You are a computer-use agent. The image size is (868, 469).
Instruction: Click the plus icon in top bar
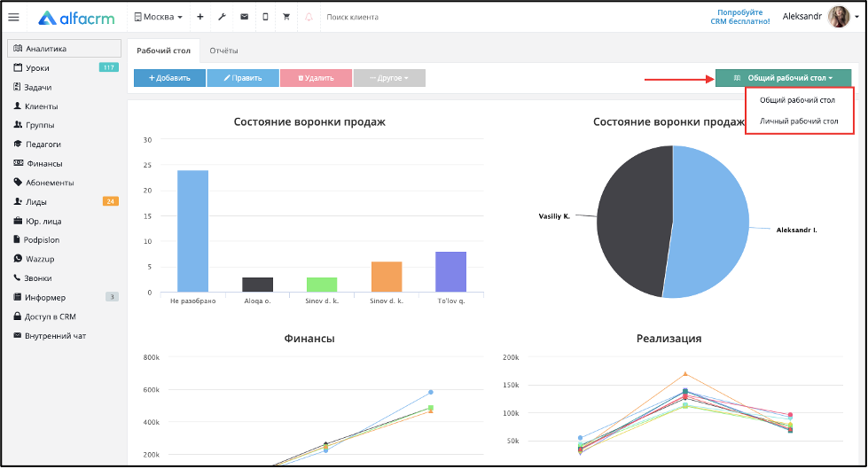[199, 17]
